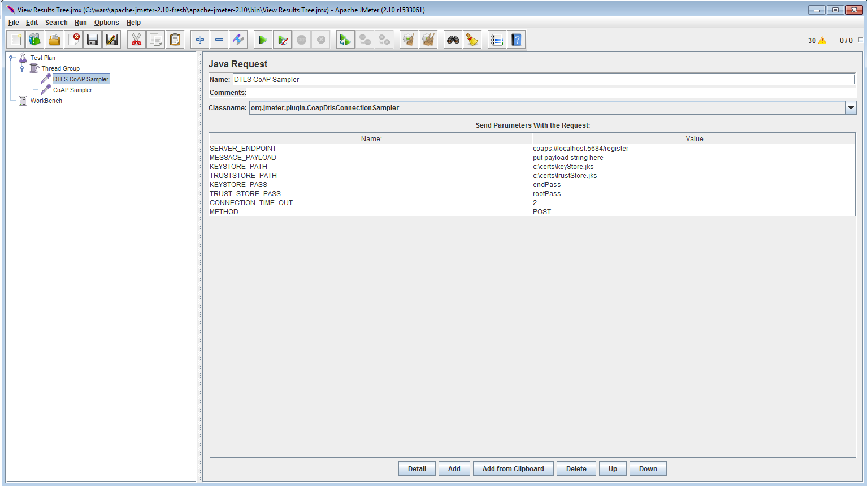Click value coaps://localhost:5684/register
This screenshot has width=868, height=486.
coord(694,149)
